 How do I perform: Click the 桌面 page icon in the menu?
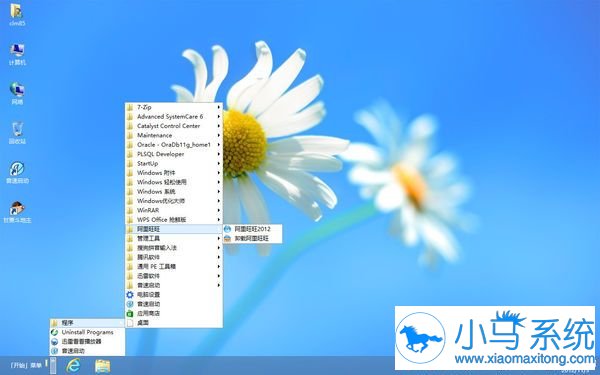point(130,323)
